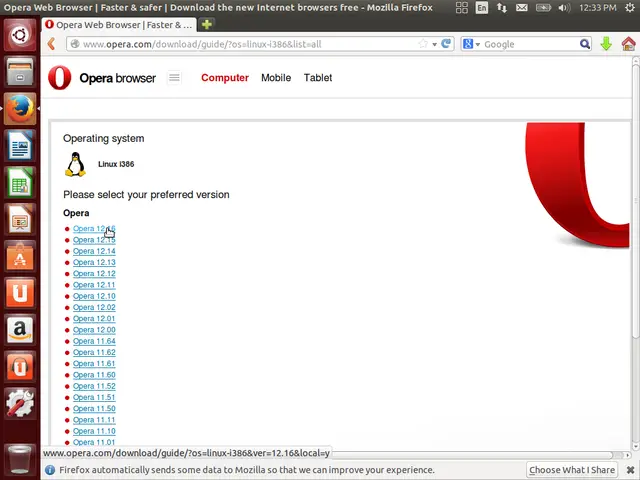Open the Opera 11.60 download link
640x480 pixels.
(94, 375)
